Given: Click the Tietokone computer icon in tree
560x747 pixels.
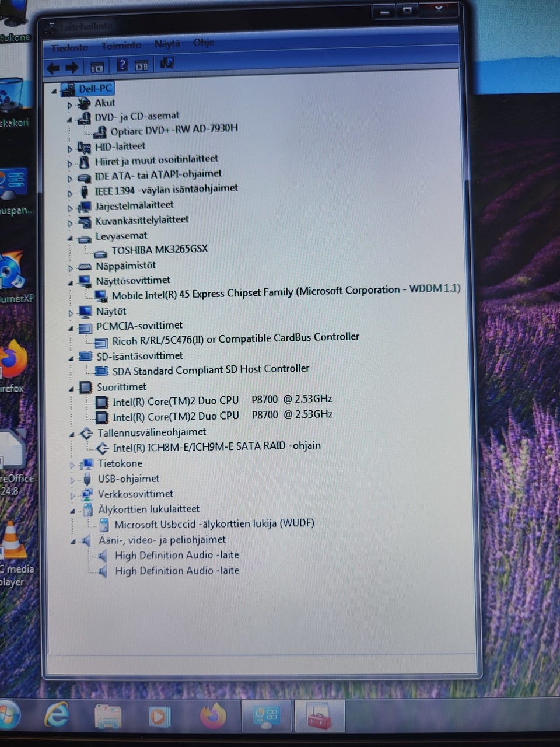Looking at the screenshot, I should pos(87,464).
